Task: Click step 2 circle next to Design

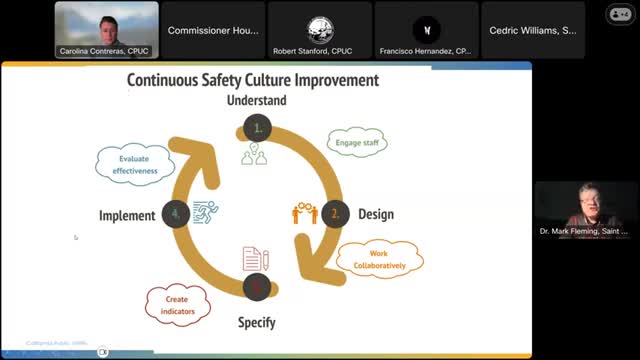Action: (x=336, y=214)
